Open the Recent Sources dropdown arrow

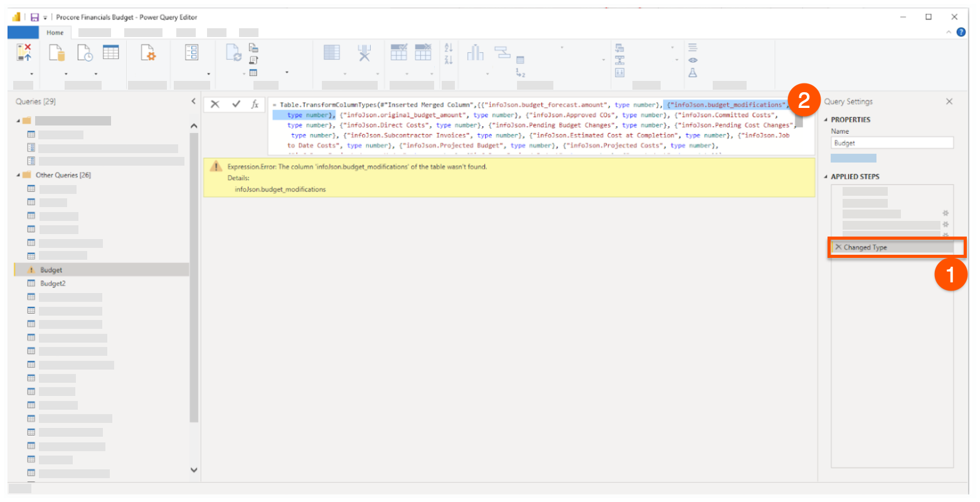point(96,74)
